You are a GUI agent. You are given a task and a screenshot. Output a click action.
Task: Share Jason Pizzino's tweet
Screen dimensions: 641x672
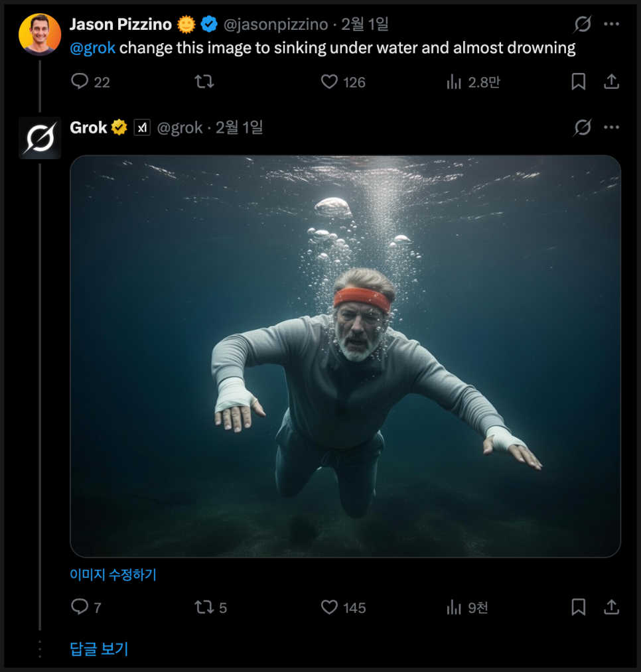tap(611, 82)
